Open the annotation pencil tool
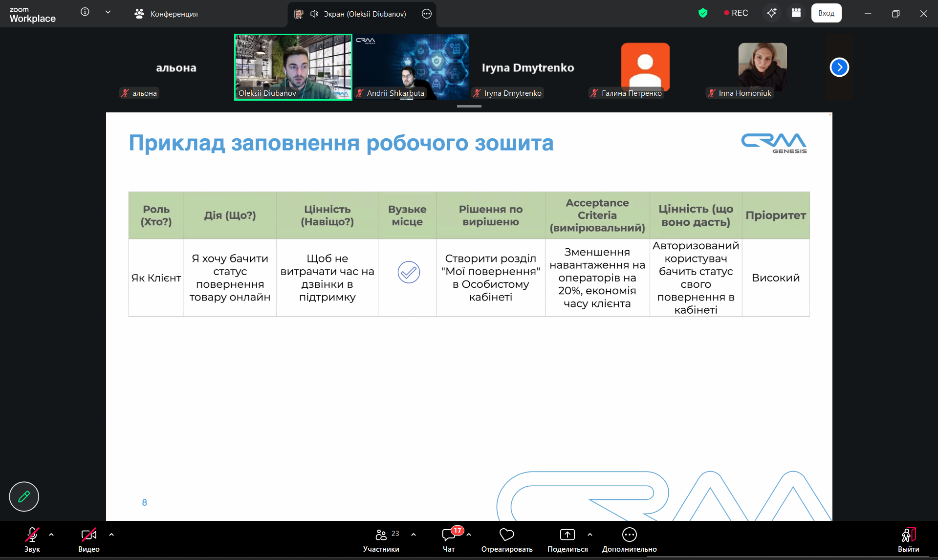 tap(24, 496)
